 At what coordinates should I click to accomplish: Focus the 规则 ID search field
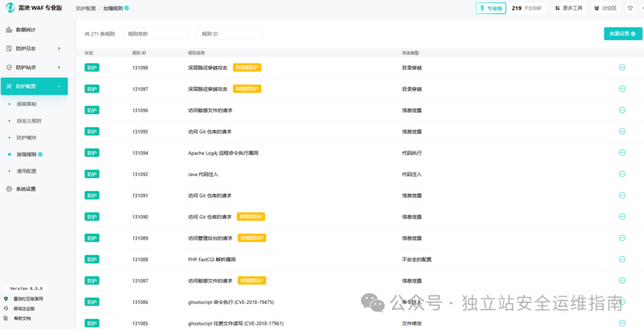(230, 34)
